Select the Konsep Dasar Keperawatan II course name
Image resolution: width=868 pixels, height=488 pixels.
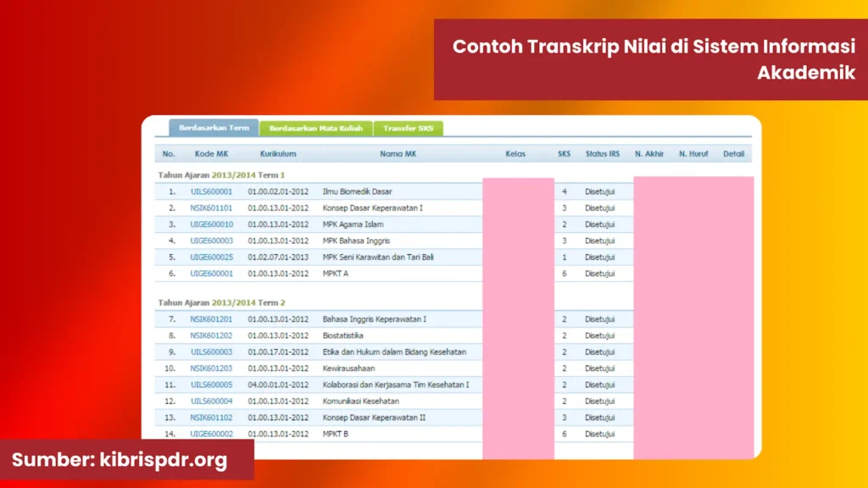[x=374, y=418]
